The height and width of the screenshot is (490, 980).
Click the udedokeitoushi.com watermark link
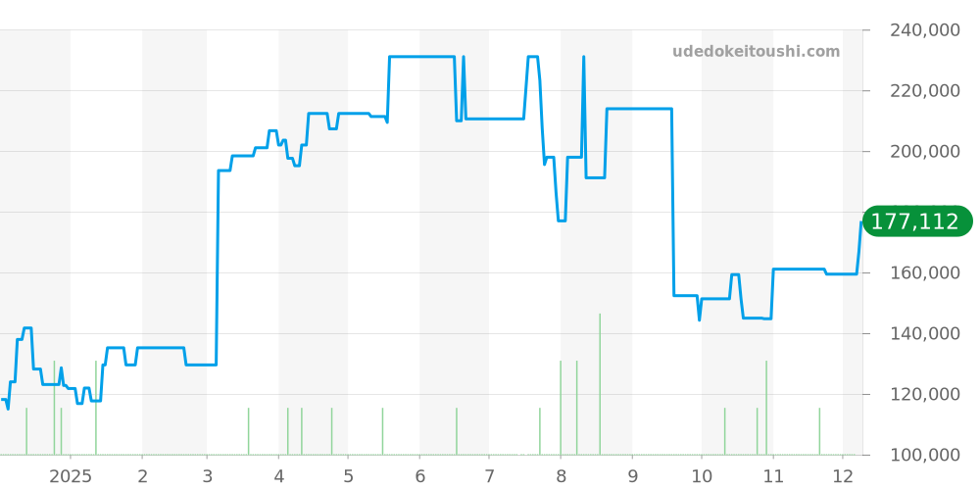tap(756, 52)
